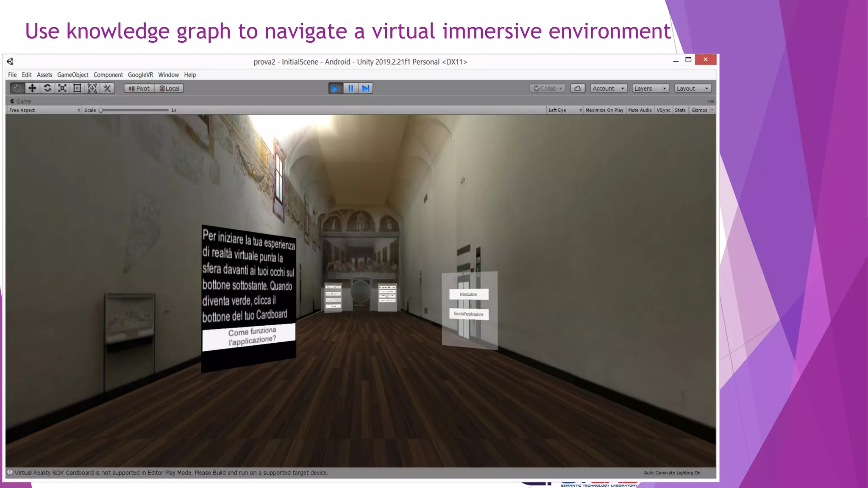Select the Hand tool in toolbar
Viewport: 868px width, 488px height.
pyautogui.click(x=17, y=88)
